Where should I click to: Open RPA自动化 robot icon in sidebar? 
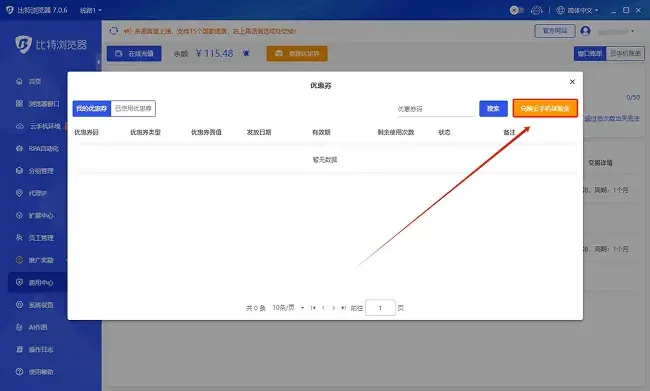point(19,148)
